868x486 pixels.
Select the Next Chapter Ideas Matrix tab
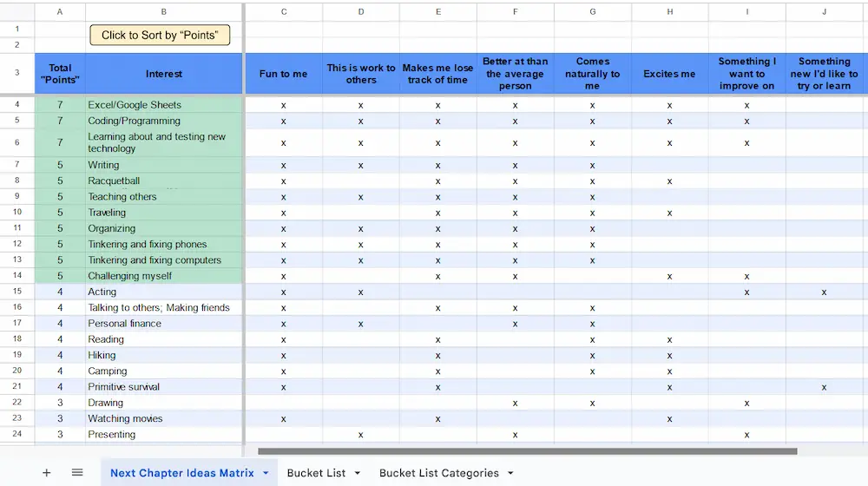(181, 473)
